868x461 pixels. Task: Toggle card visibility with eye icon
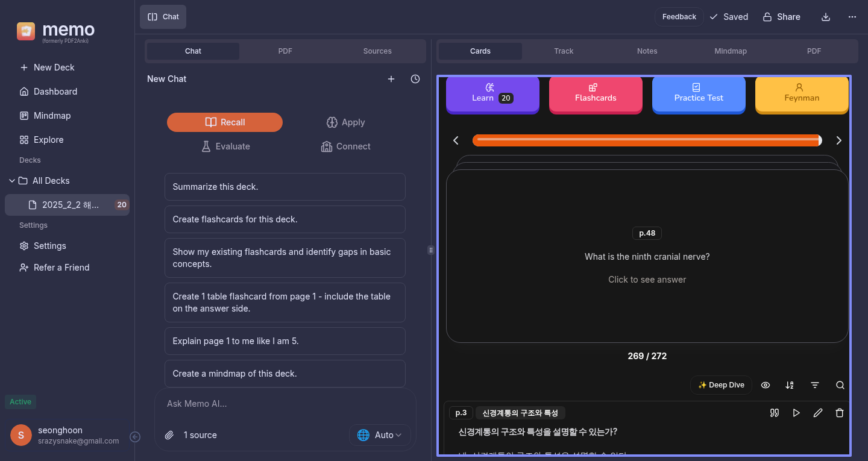point(766,385)
